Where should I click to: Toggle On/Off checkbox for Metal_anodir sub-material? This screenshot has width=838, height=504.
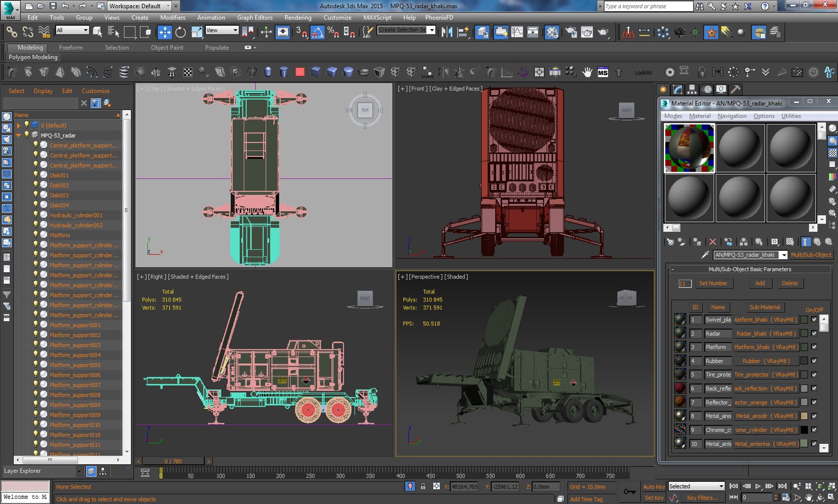[x=814, y=416]
